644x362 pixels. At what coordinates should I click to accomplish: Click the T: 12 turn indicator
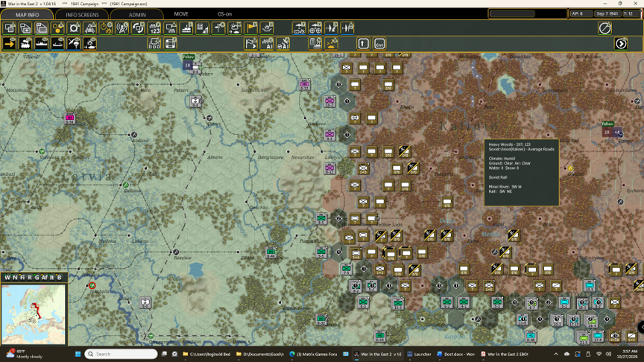click(x=630, y=13)
